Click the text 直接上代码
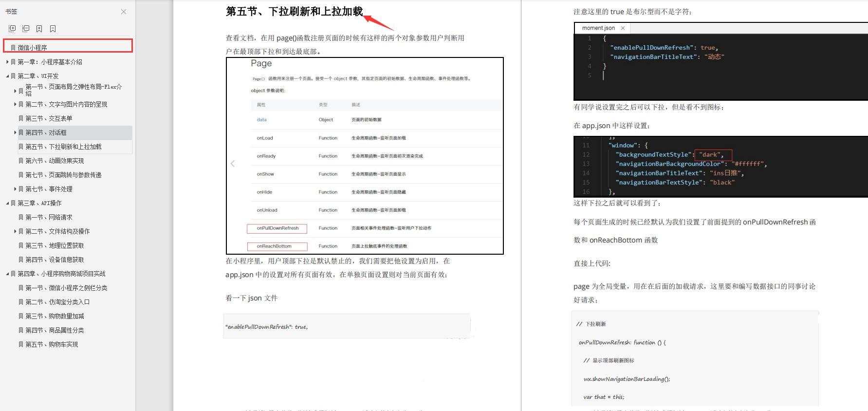This screenshot has width=868, height=411. click(592, 263)
